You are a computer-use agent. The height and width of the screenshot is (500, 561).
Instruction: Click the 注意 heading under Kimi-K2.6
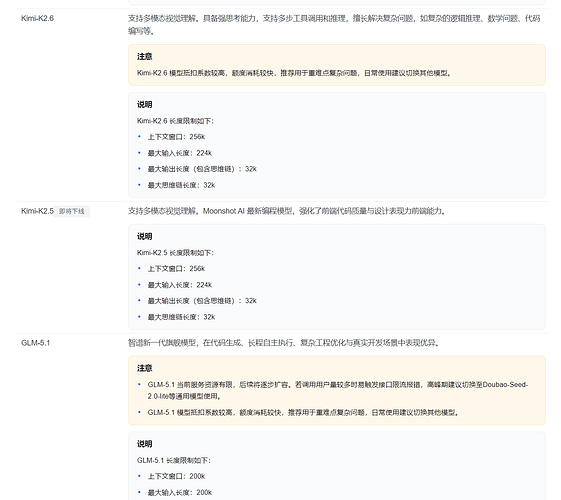click(145, 57)
